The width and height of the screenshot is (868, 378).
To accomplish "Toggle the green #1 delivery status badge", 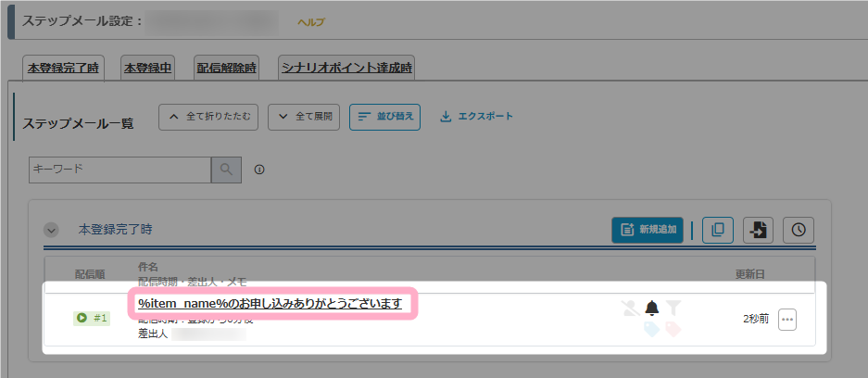I will tap(92, 318).
